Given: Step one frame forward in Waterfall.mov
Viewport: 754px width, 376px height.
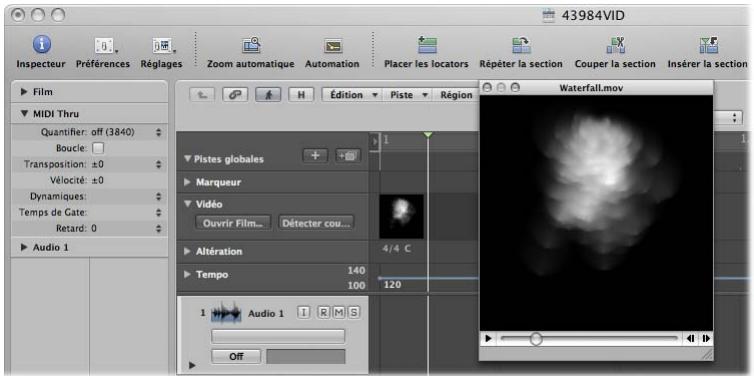Looking at the screenshot, I should click(x=705, y=338).
